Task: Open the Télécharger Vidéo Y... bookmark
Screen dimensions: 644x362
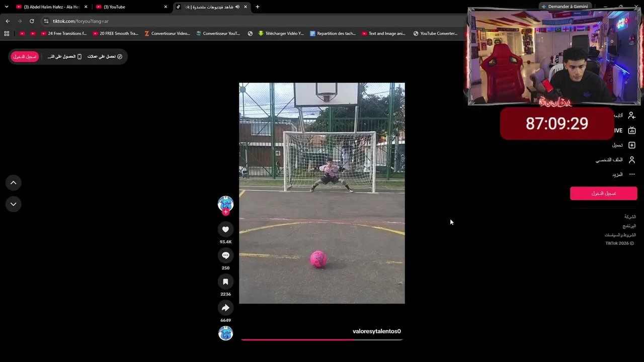Action: [x=281, y=34]
